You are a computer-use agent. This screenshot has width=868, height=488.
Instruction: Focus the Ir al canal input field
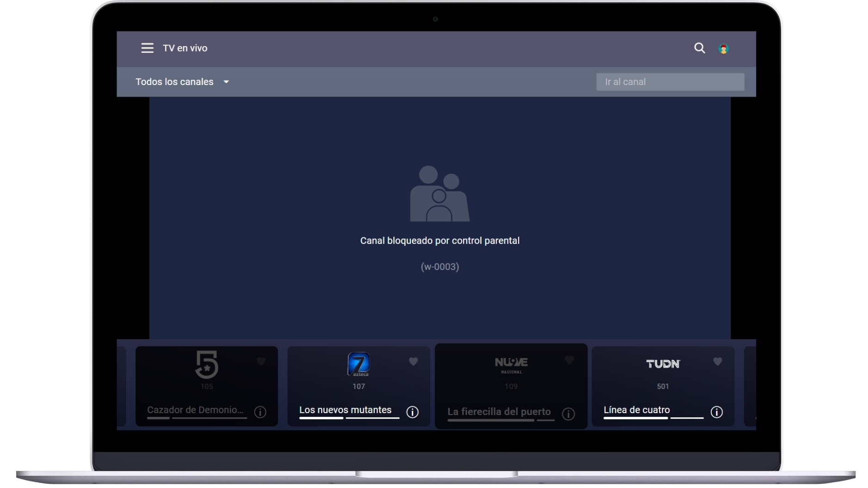pyautogui.click(x=670, y=82)
